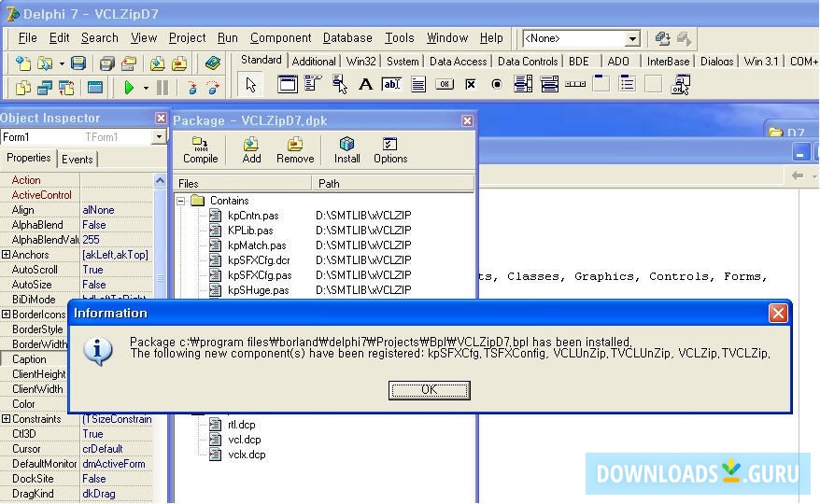Select the MainMenu component icon
This screenshot has height=504, width=820.
coord(313,84)
